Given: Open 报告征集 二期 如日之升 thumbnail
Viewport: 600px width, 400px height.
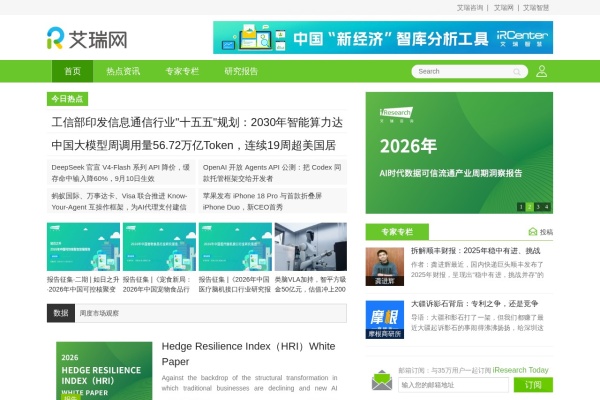Looking at the screenshot, I should click(x=83, y=247).
